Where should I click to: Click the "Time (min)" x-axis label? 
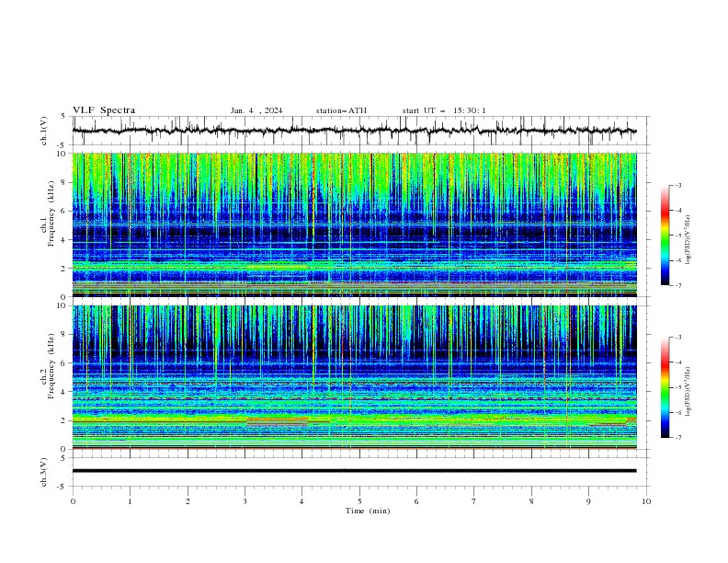[x=368, y=511]
